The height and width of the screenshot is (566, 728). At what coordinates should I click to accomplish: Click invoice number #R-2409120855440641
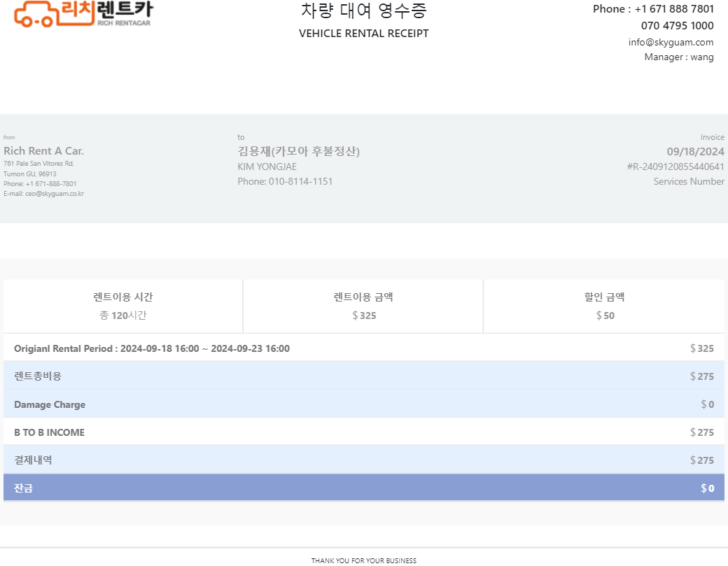pyautogui.click(x=675, y=167)
